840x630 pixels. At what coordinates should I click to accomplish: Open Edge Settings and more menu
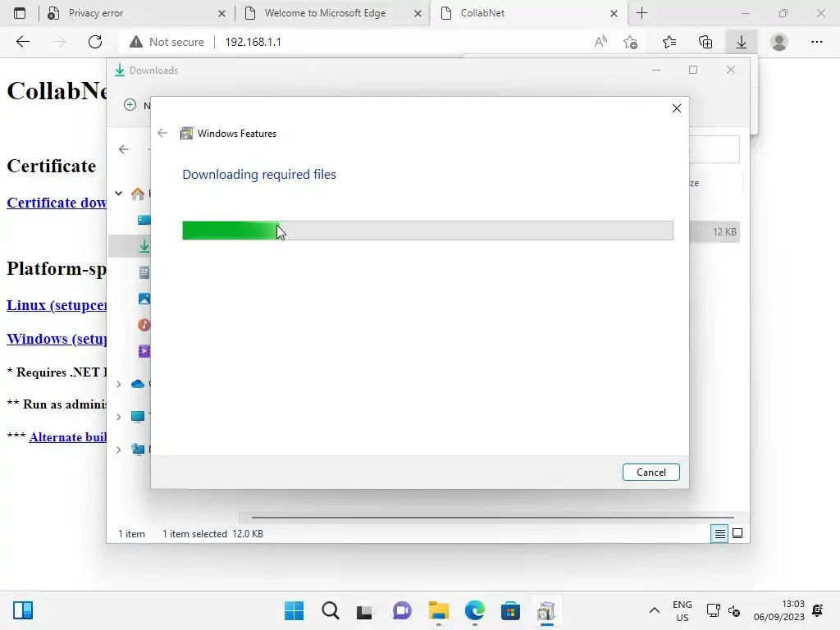coord(816,42)
